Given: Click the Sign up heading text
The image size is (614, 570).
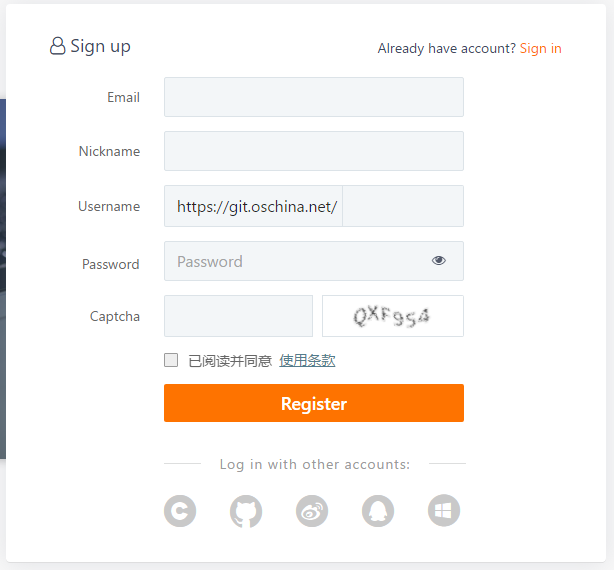Looking at the screenshot, I should pyautogui.click(x=100, y=46).
